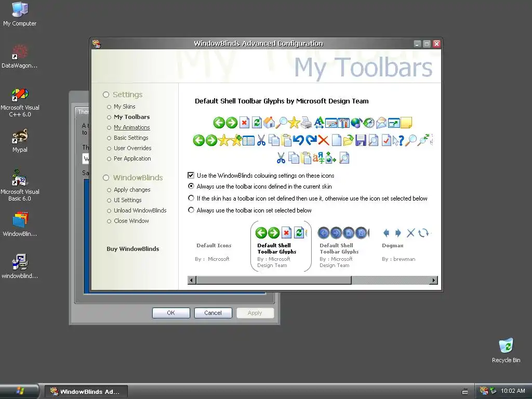This screenshot has width=532, height=399.
Task: Select 'Always use toolbar icons defined in current skin'
Action: 191,187
